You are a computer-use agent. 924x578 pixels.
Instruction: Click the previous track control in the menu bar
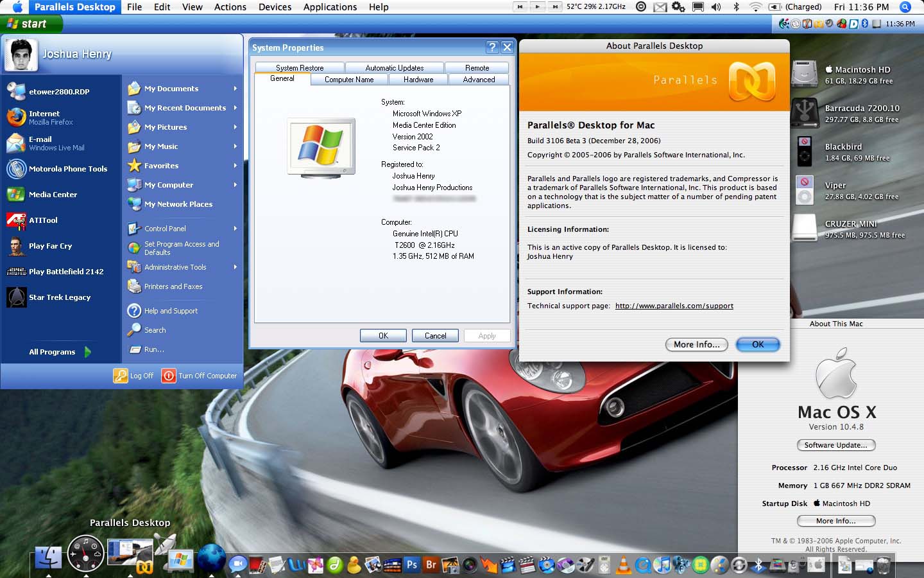[520, 6]
